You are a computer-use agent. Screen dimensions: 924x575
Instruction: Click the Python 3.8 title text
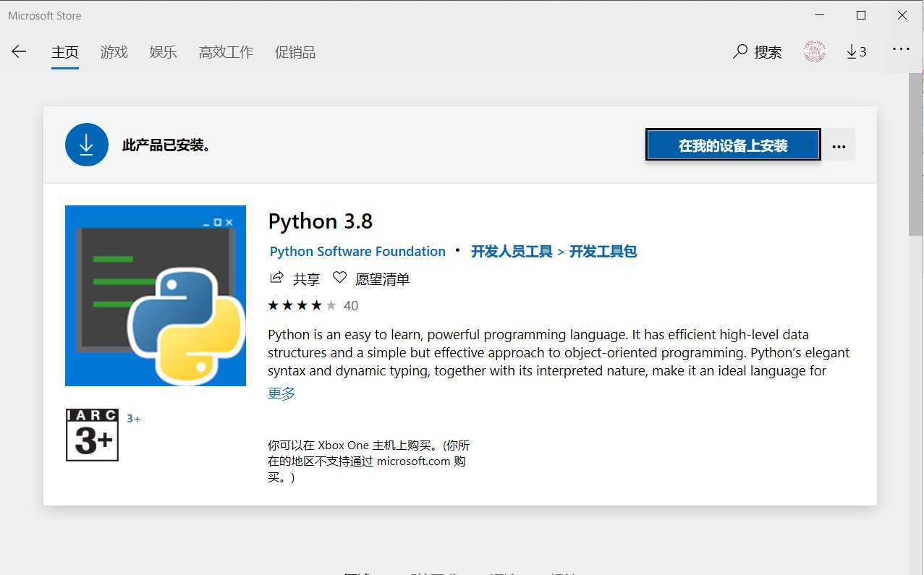[321, 221]
